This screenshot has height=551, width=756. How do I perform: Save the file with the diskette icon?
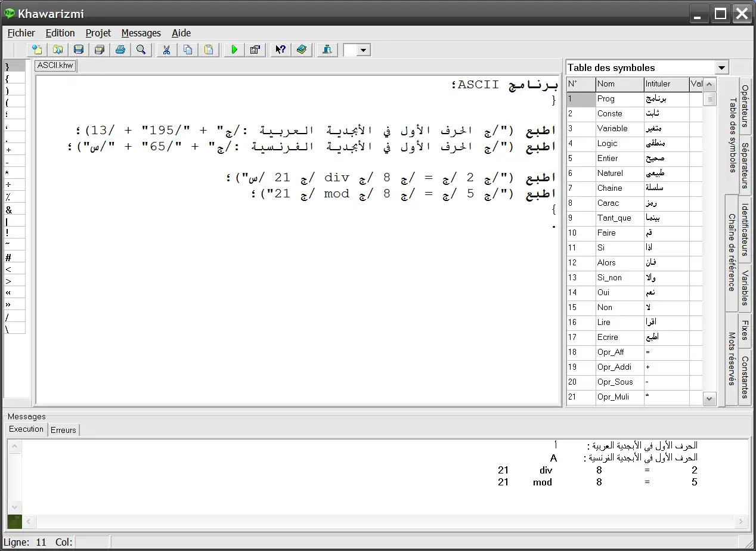tap(79, 49)
